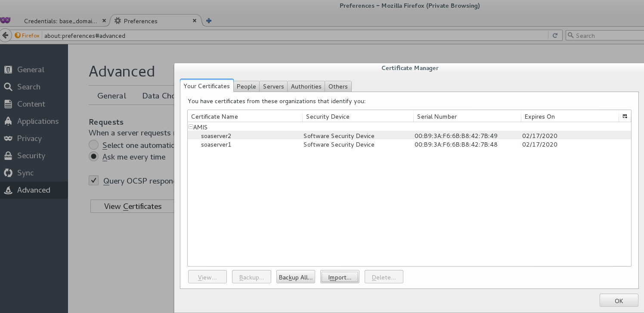
Task: Switch to the Servers tab
Action: [x=273, y=86]
